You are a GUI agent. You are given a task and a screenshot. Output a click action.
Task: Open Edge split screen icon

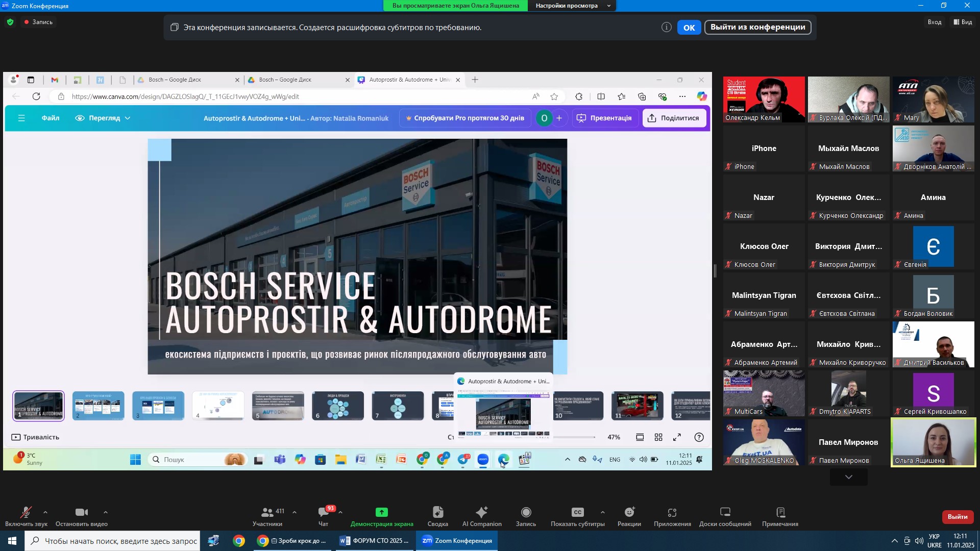click(x=601, y=96)
